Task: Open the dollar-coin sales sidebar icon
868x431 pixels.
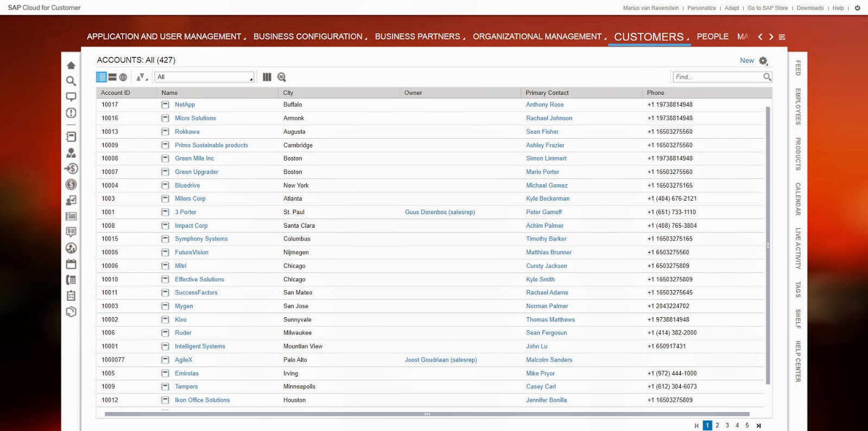Action: coord(71,184)
